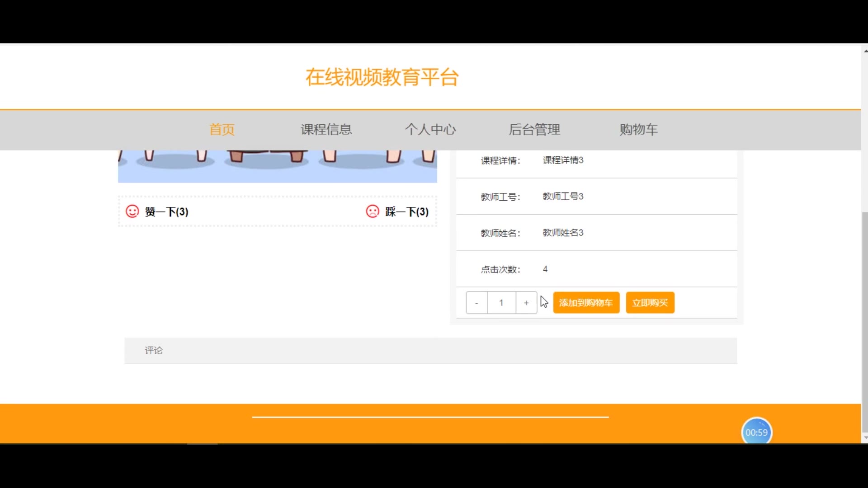Click the 踩一下(3) text label
The width and height of the screenshot is (868, 488).
click(407, 211)
